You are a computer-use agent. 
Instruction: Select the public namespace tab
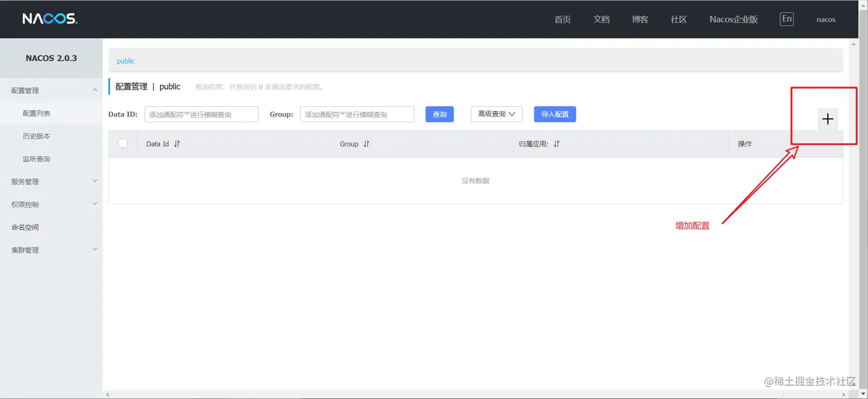coord(126,61)
